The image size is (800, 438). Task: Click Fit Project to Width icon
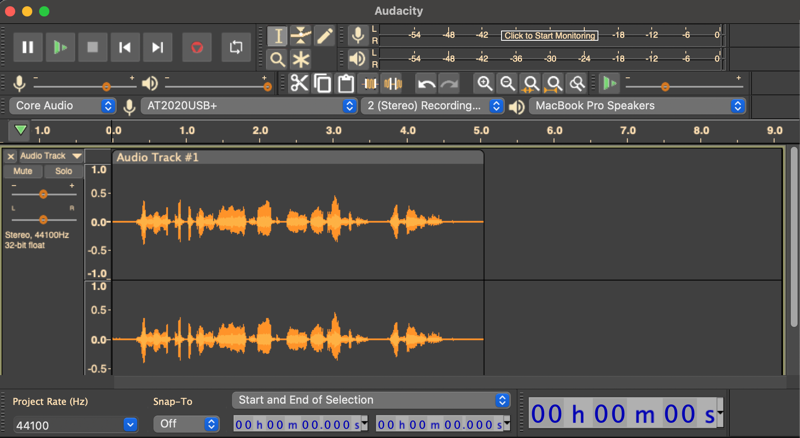[x=554, y=83]
